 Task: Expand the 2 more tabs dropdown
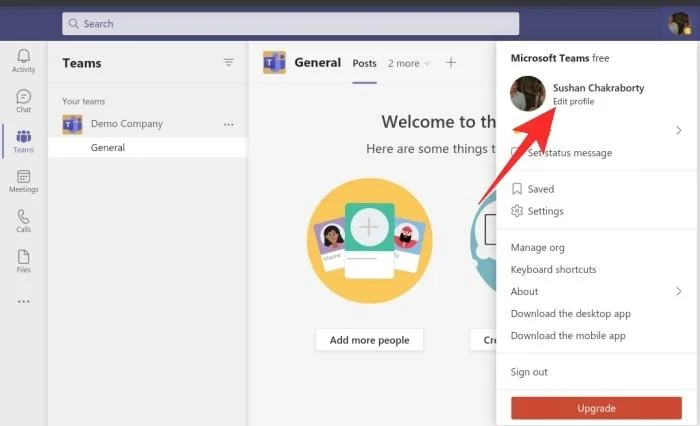point(408,63)
